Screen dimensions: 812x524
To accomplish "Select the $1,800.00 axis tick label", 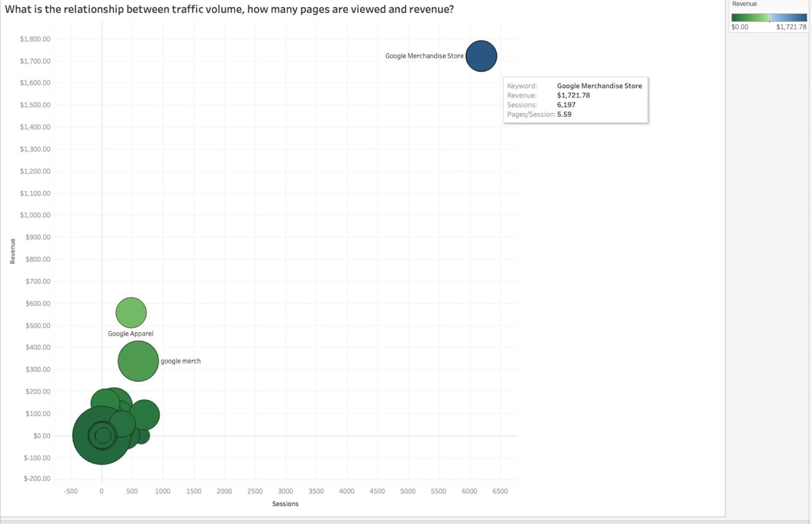I will tap(36, 38).
